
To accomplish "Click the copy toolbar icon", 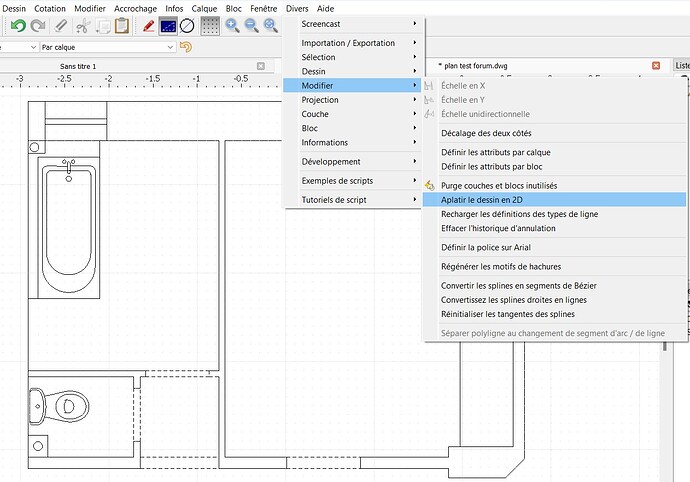I will click(x=103, y=26).
